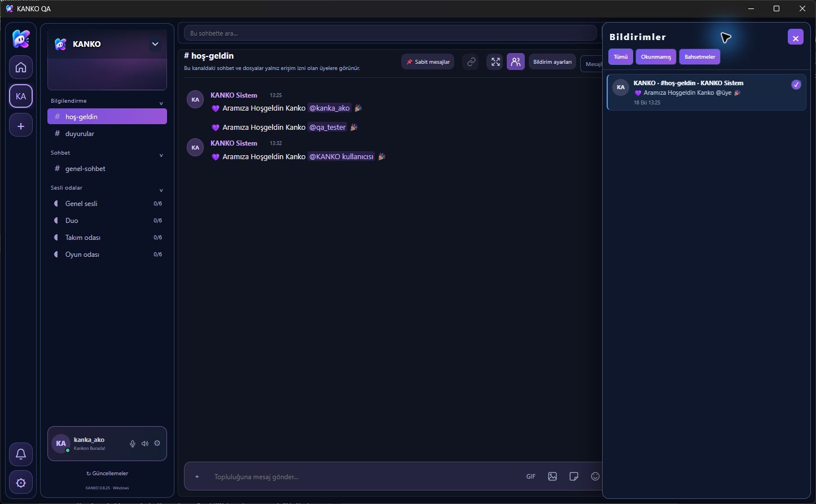Join the Duo voice room
816x504 pixels.
point(107,221)
